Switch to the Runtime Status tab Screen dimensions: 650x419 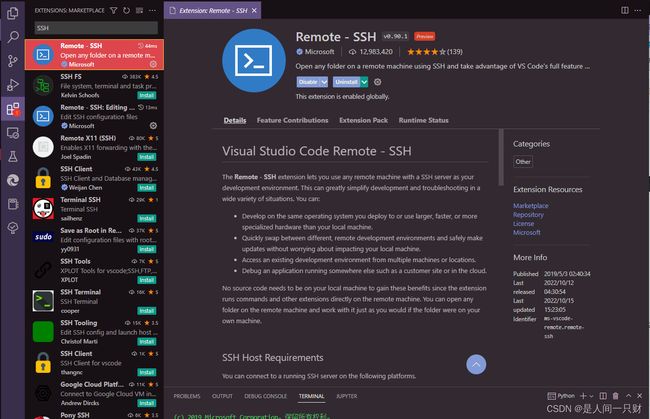pos(423,120)
